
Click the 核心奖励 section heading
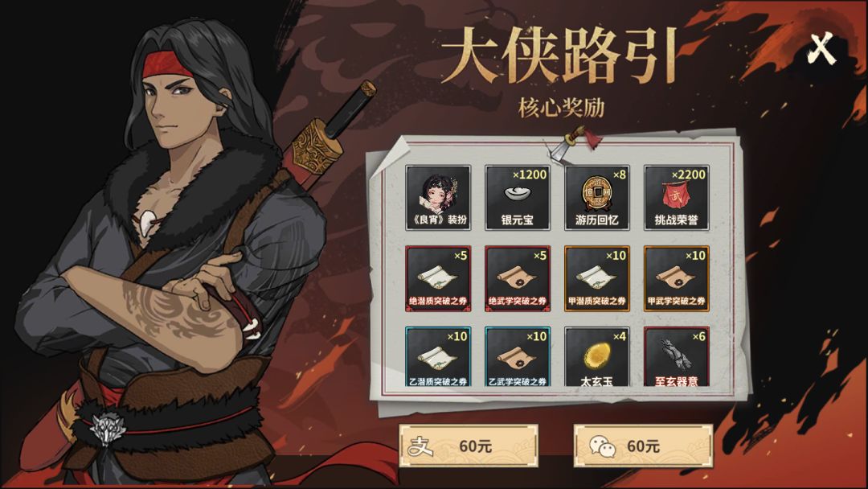click(561, 108)
